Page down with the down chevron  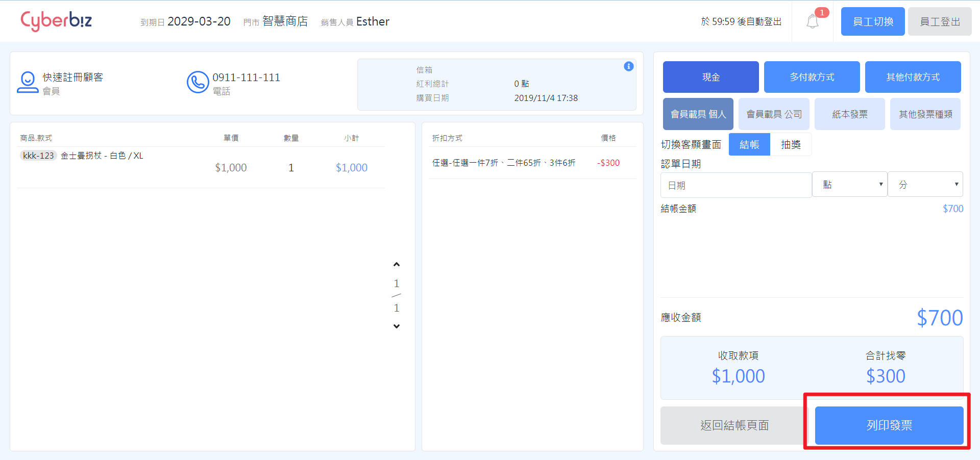397,326
